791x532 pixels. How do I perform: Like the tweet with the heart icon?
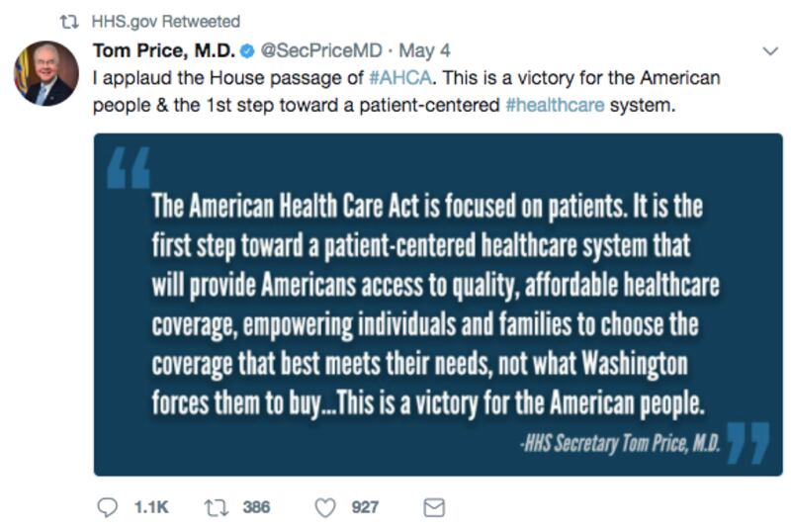click(x=323, y=507)
